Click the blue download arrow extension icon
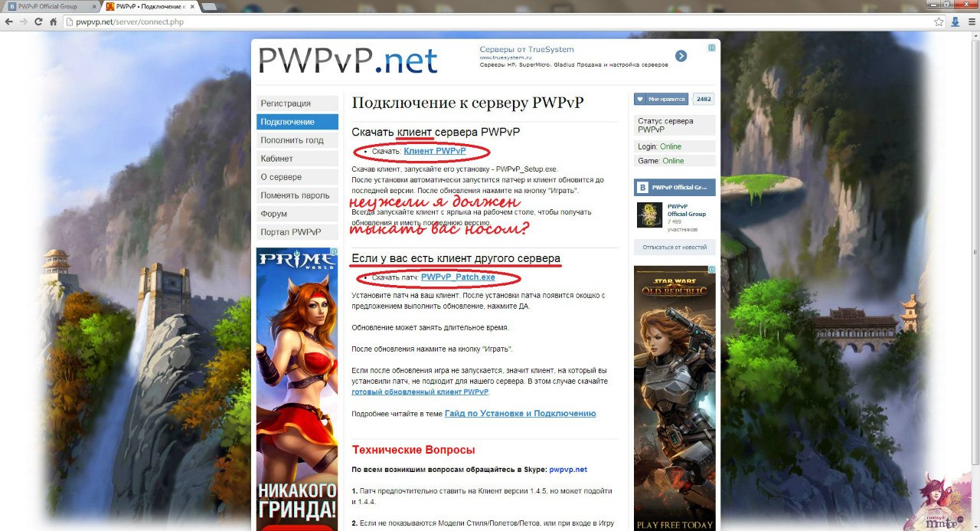The width and height of the screenshot is (980, 531). [954, 22]
